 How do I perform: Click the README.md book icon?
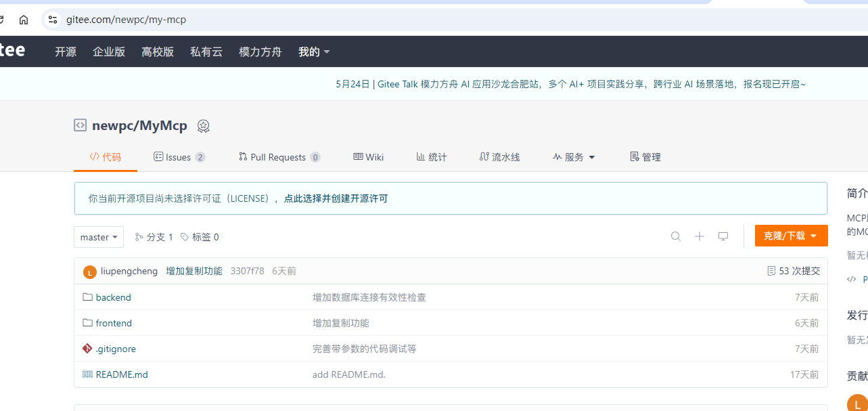87,374
